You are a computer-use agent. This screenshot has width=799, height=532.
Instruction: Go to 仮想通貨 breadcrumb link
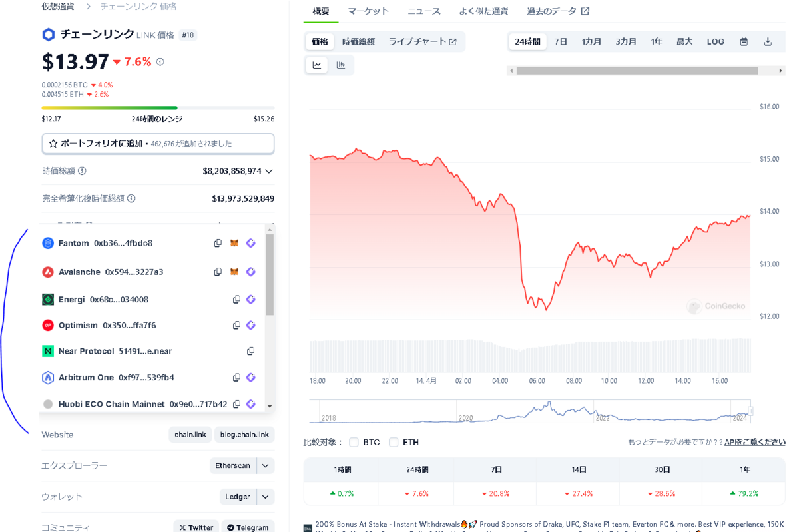click(59, 6)
